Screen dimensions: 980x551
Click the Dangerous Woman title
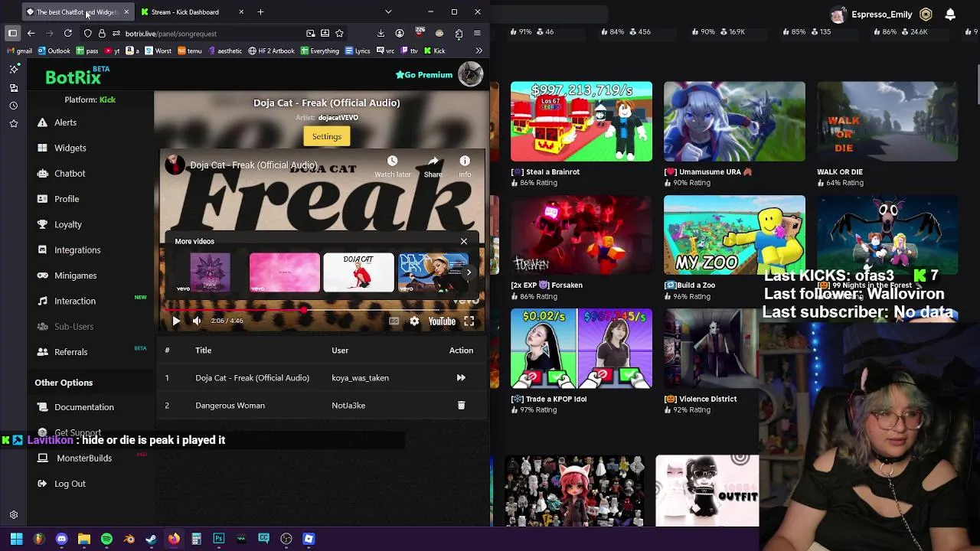pos(230,406)
